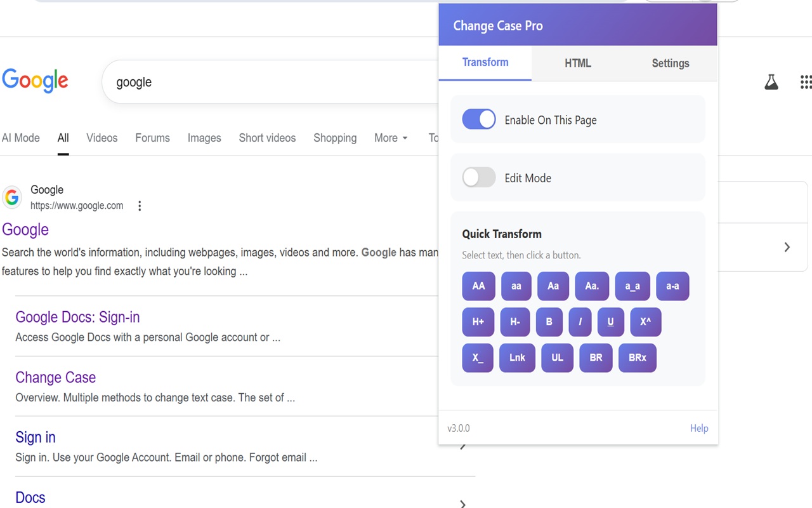Click the search field containing google

[x=270, y=82]
